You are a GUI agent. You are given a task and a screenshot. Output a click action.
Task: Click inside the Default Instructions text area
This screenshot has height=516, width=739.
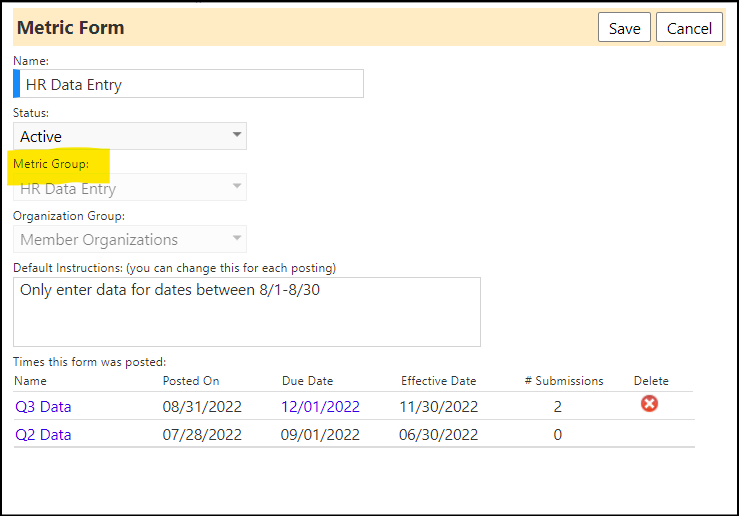(247, 312)
